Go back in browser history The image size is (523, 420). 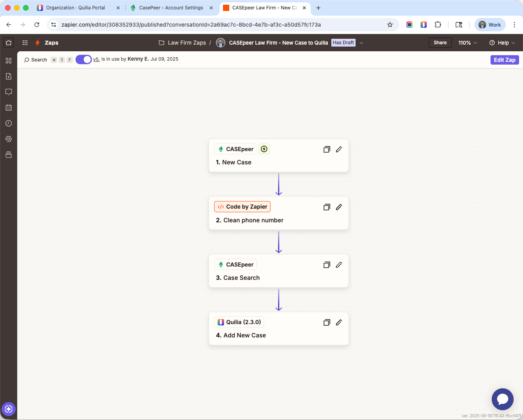tap(9, 25)
